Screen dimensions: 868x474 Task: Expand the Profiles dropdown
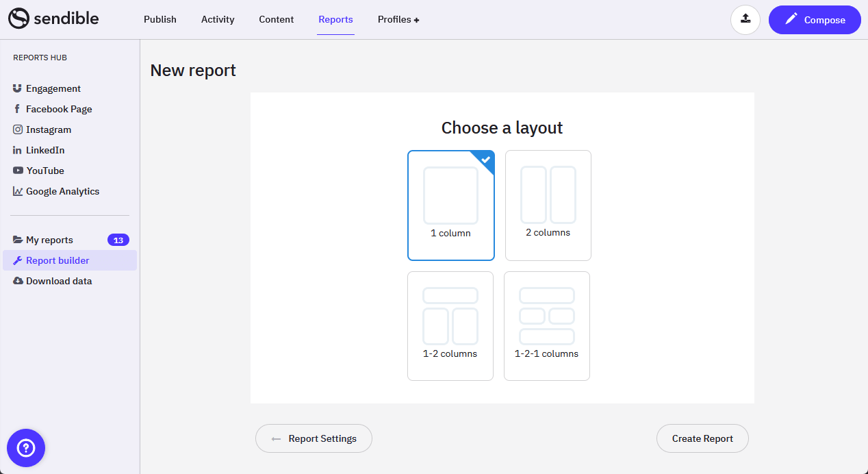point(398,20)
